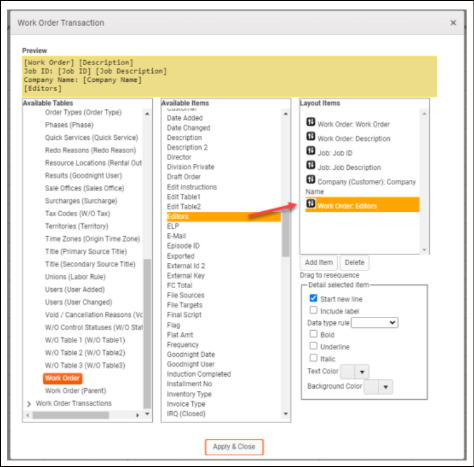Select Description 2 item
Image resolution: width=474 pixels, height=467 pixels.
(x=187, y=147)
